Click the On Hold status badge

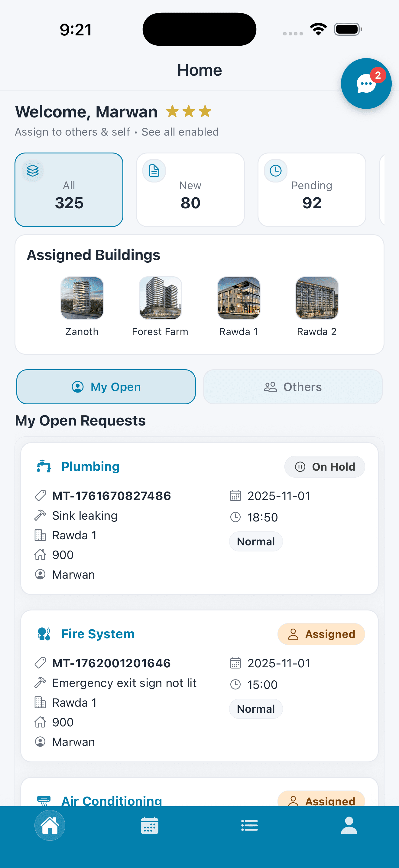[325, 467]
